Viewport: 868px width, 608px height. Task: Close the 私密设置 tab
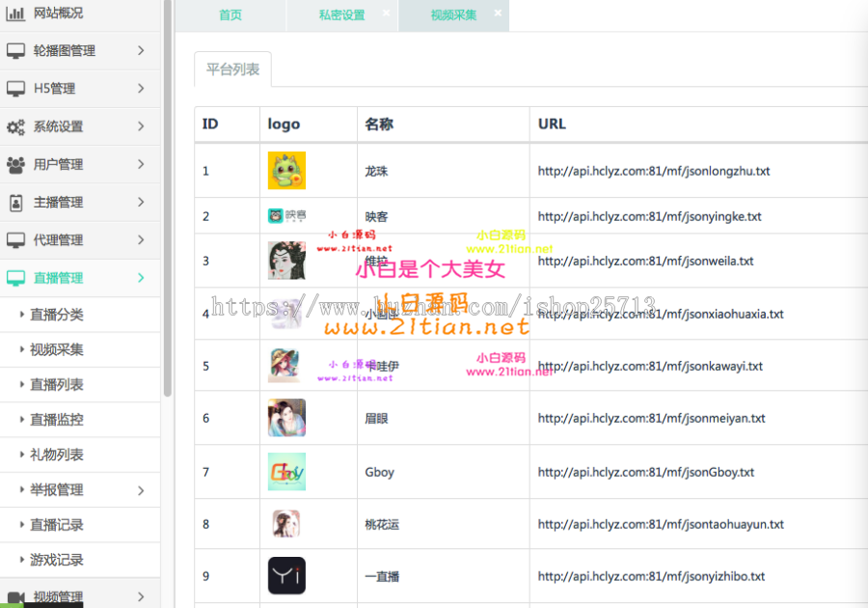coord(387,13)
